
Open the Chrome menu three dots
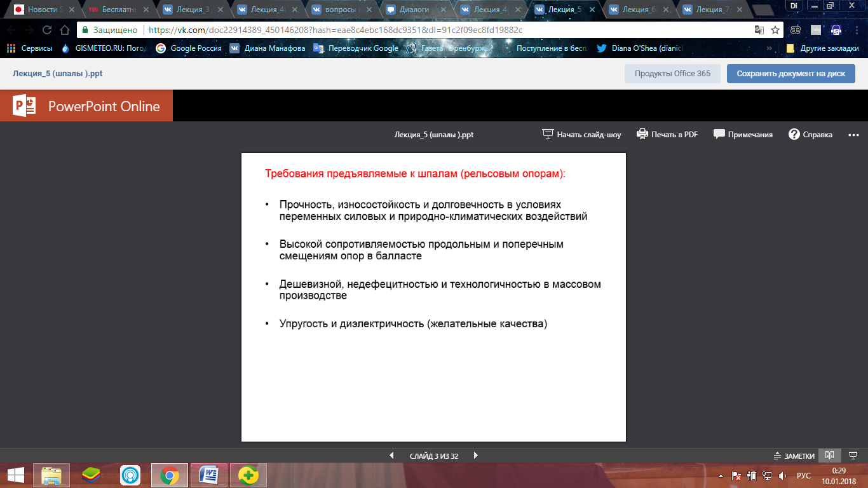pos(857,30)
